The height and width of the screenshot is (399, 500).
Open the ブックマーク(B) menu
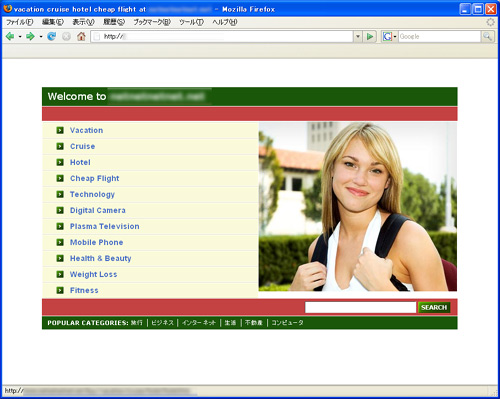tap(152, 22)
